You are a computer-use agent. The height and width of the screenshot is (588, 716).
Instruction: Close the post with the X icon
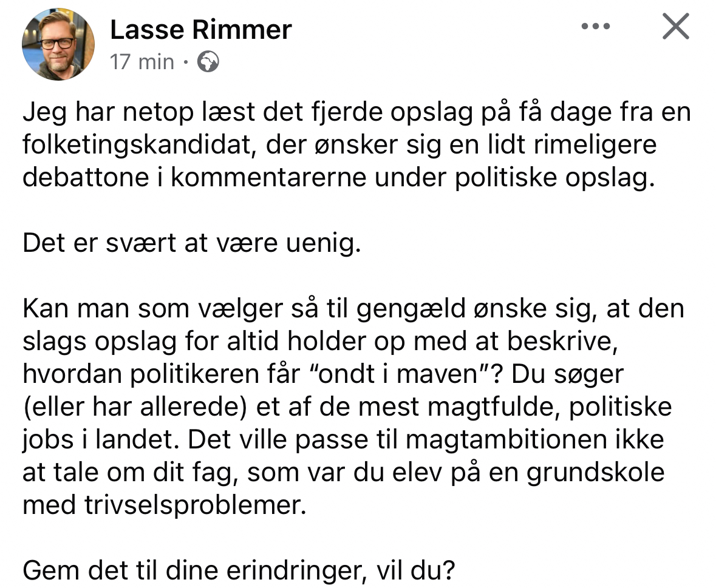pyautogui.click(x=675, y=27)
